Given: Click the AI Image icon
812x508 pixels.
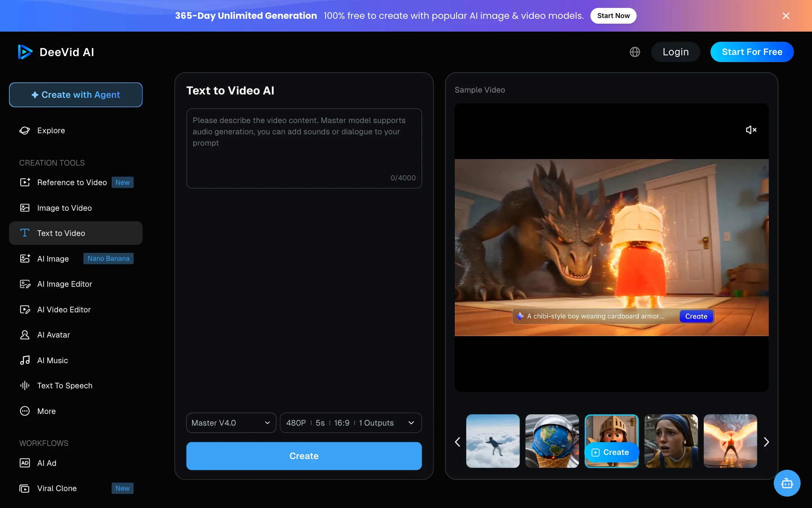Looking at the screenshot, I should point(25,259).
